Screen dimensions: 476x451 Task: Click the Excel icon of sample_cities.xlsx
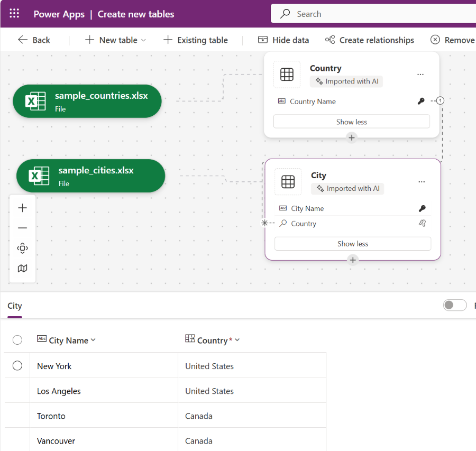click(x=39, y=176)
